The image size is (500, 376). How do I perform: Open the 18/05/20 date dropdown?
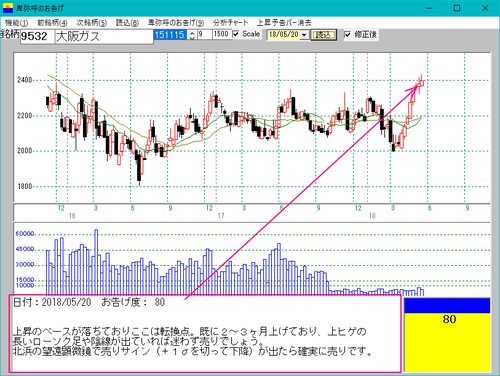(x=304, y=35)
